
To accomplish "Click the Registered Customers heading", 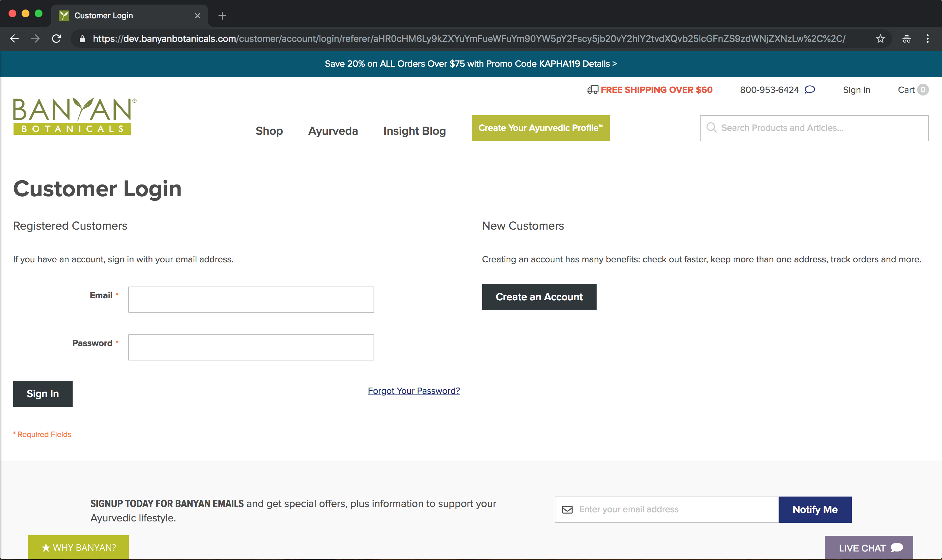I will [x=70, y=226].
